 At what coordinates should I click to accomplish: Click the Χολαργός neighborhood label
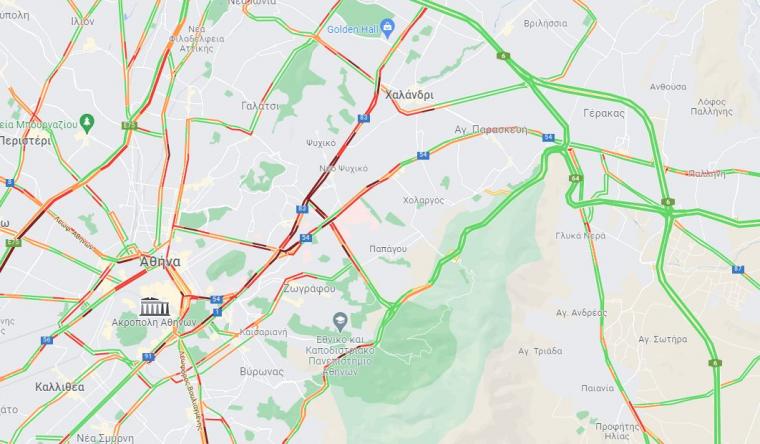click(424, 200)
